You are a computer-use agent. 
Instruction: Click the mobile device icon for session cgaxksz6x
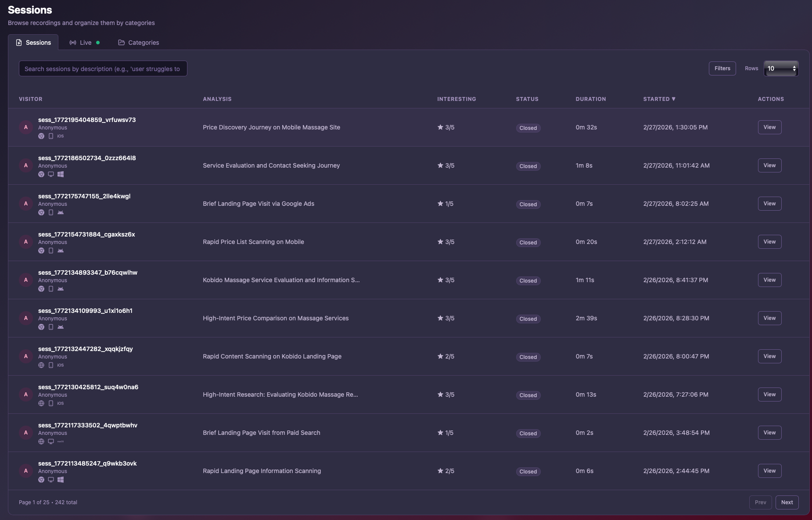tap(51, 251)
